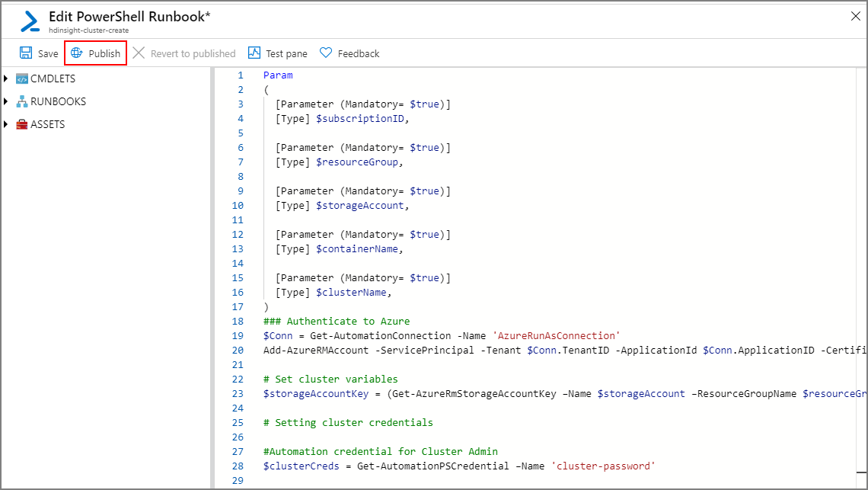Select the ASSETS label in tree
Viewport: 868px width, 490px height.
pyautogui.click(x=47, y=124)
